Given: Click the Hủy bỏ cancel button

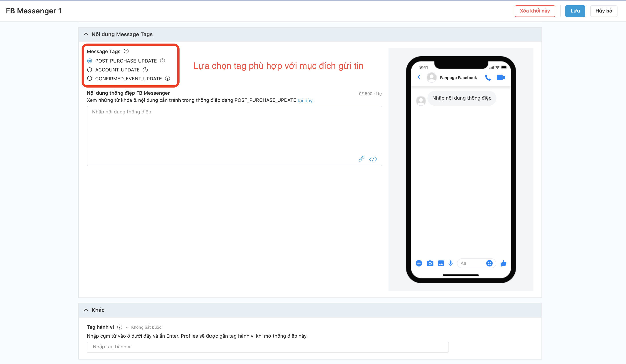Looking at the screenshot, I should pos(603,11).
